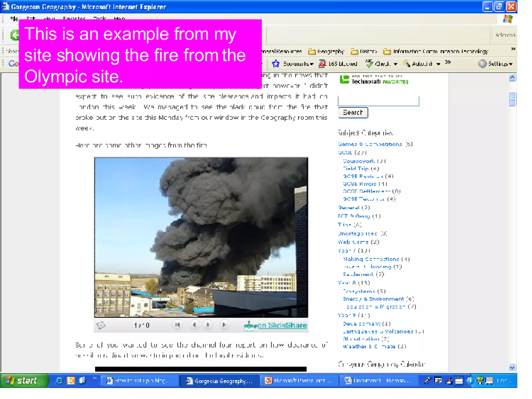Open the Coursework subcategory

[x=359, y=161]
